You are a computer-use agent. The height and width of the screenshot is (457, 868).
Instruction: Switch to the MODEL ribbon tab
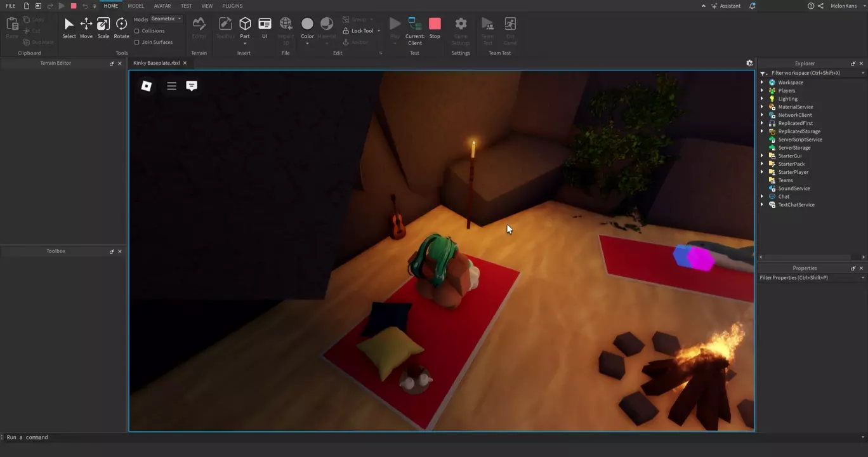coord(136,6)
